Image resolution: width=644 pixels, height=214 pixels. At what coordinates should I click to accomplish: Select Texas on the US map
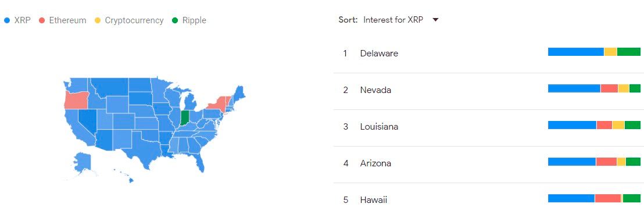(x=144, y=151)
